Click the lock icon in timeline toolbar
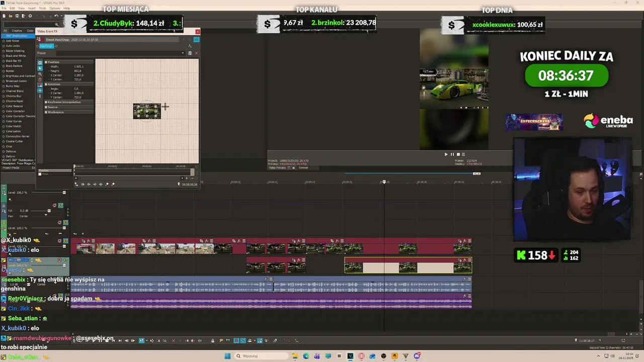This screenshot has width=644, height=362. tap(213, 340)
